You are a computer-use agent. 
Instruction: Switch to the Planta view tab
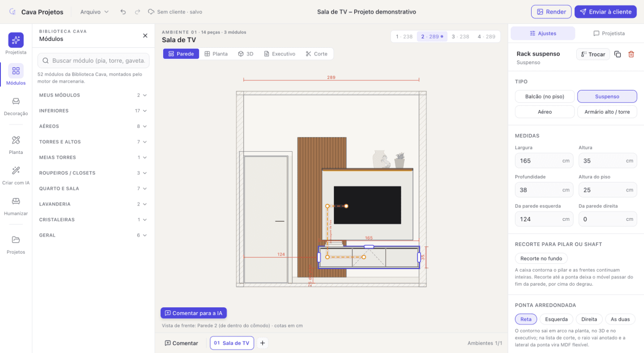coord(216,54)
